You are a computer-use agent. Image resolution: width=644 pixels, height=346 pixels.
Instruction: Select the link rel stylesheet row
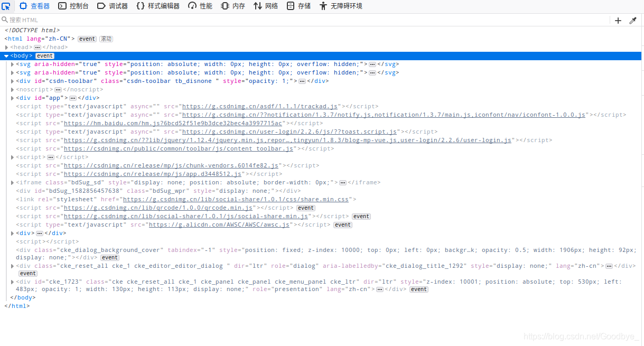point(186,200)
